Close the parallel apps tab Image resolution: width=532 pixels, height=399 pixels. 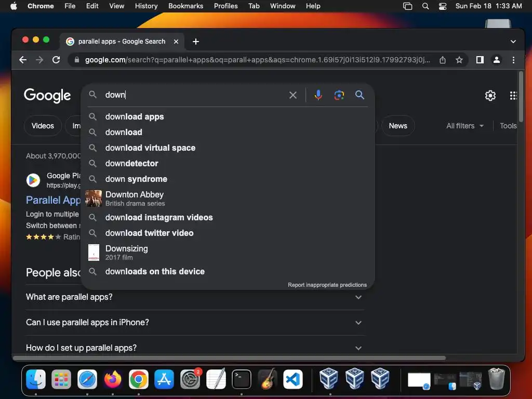pos(176,42)
